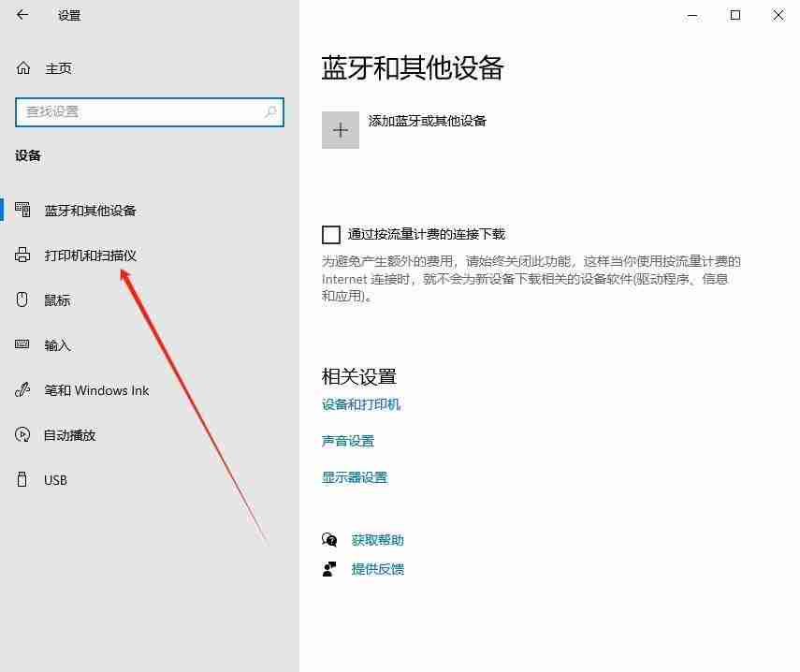This screenshot has height=672, width=800.
Task: Click 添加蓝牙或其他设备 button
Action: click(x=426, y=121)
